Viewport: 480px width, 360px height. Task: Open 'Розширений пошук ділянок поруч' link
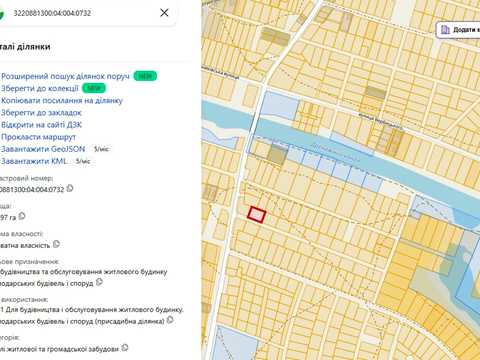point(65,76)
